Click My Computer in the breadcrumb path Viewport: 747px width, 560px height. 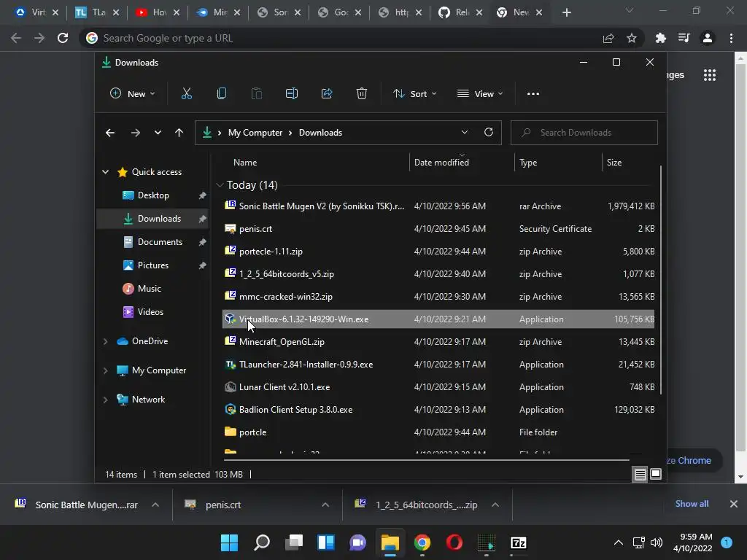255,133
